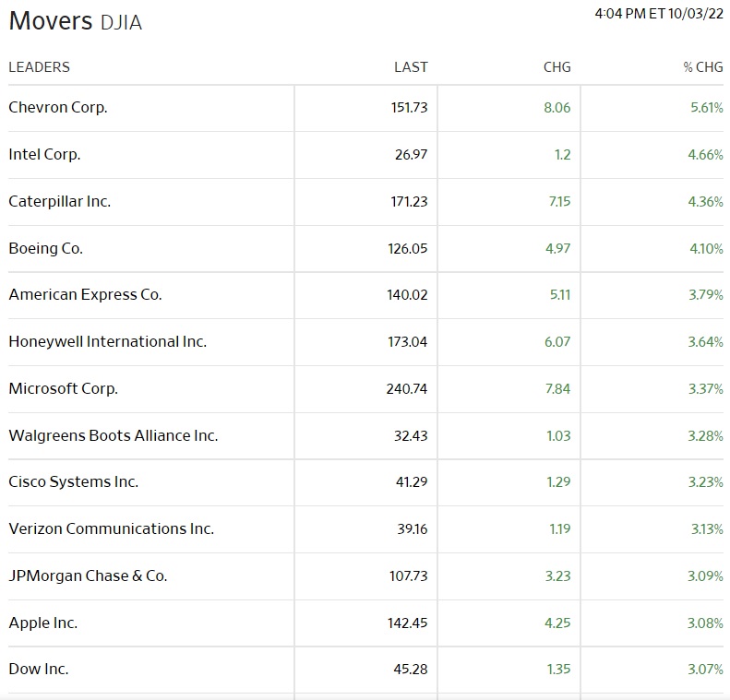Click Walgreens' change value 1.03

pos(558,435)
